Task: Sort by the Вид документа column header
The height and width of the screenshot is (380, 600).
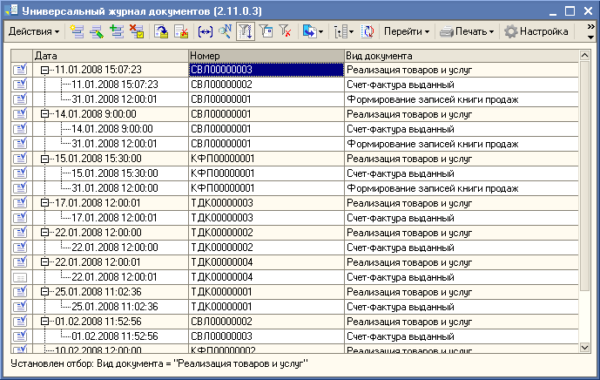Action: [461, 56]
